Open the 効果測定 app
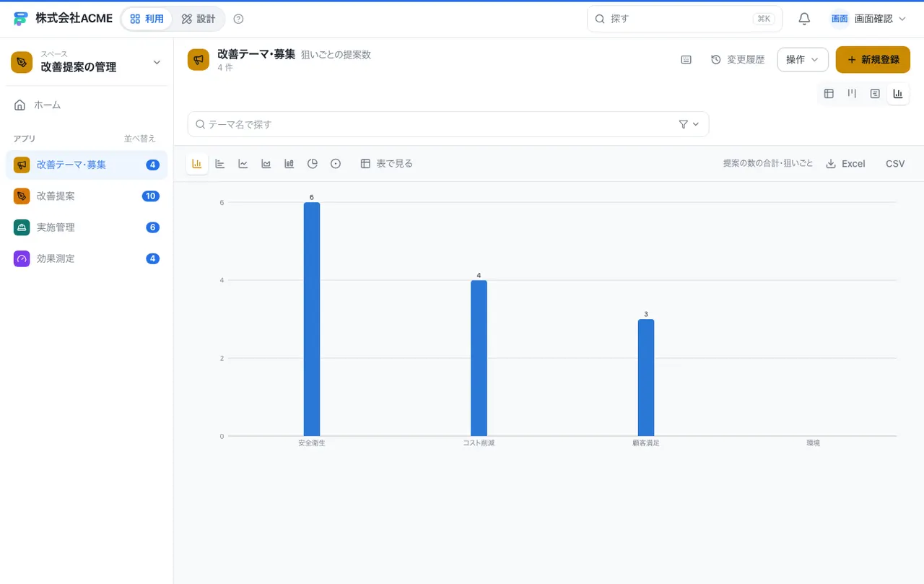 pos(87,258)
